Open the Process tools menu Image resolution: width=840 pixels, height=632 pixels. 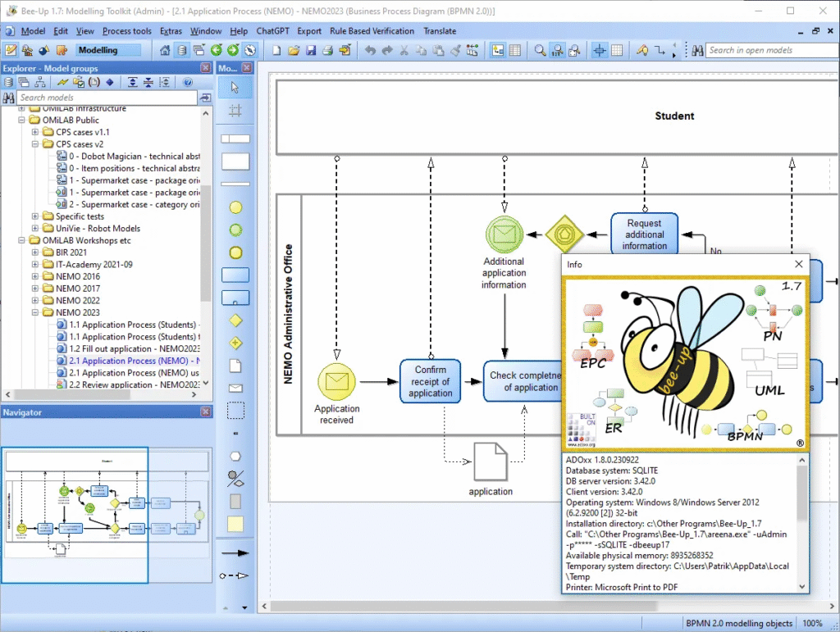pyautogui.click(x=126, y=31)
